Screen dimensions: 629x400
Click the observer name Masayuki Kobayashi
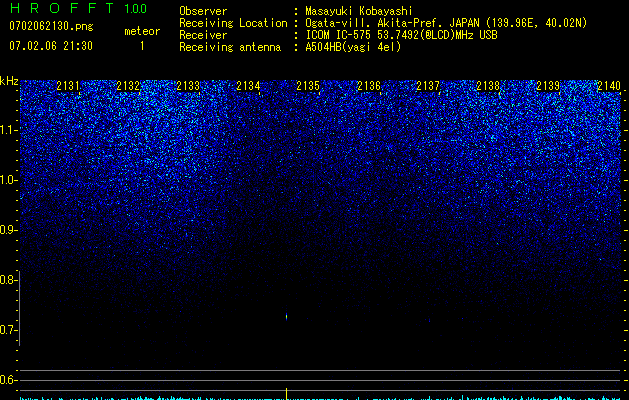[x=359, y=11]
